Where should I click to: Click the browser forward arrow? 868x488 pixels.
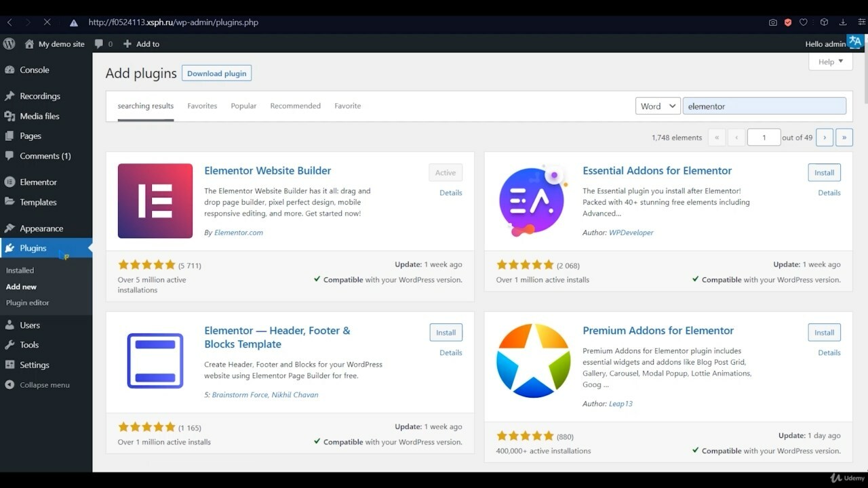point(28,22)
